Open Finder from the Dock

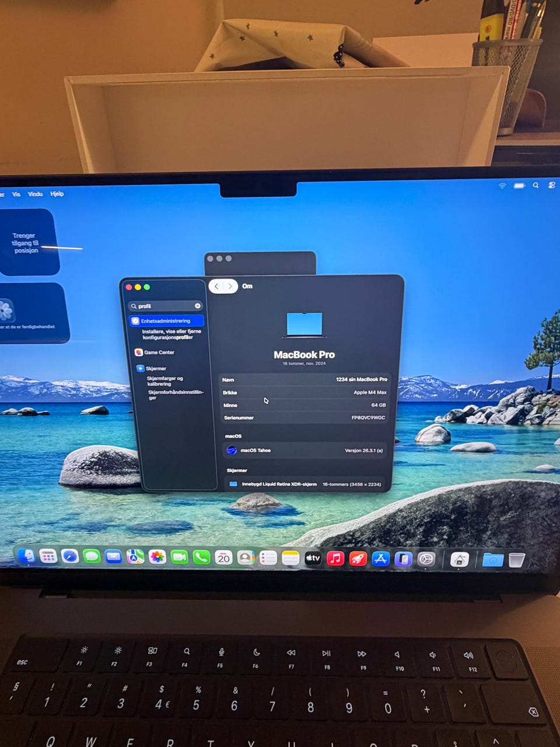click(x=26, y=557)
